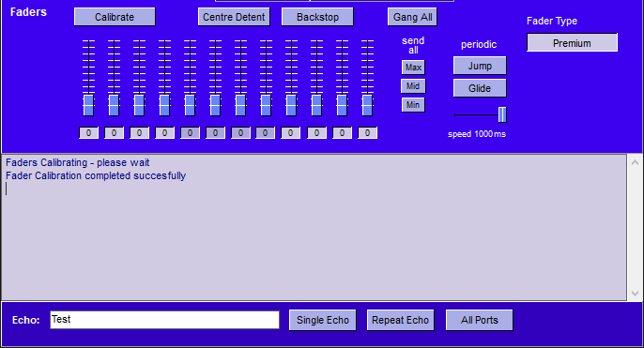The image size is (644, 348).
Task: Click the seventh fader value box
Action: [240, 133]
